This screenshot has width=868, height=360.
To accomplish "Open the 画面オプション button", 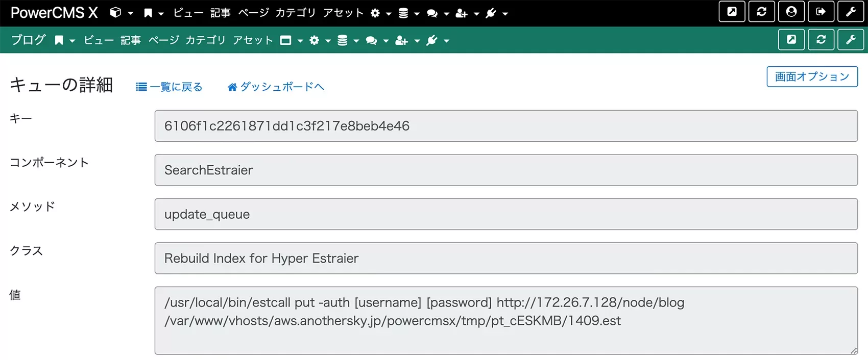I will click(812, 76).
